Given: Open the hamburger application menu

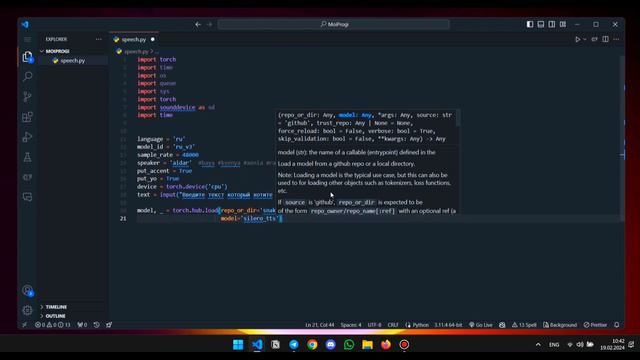Looking at the screenshot, I should [x=27, y=39].
